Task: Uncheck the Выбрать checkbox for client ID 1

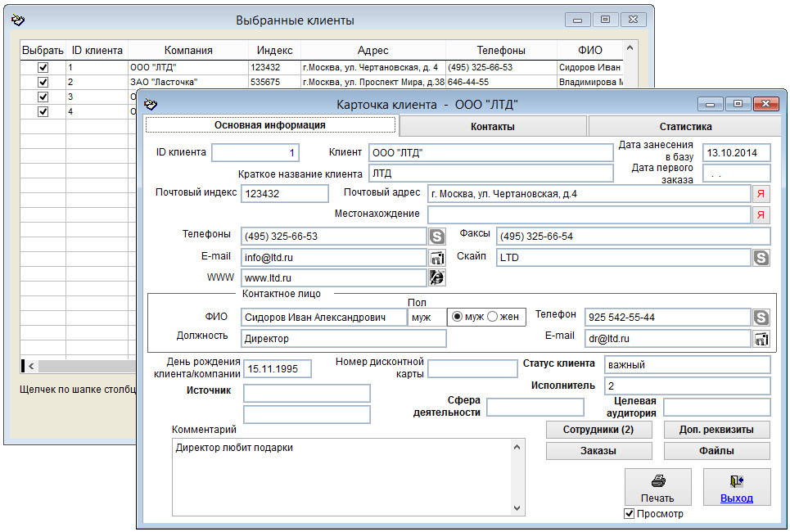Action: point(43,68)
